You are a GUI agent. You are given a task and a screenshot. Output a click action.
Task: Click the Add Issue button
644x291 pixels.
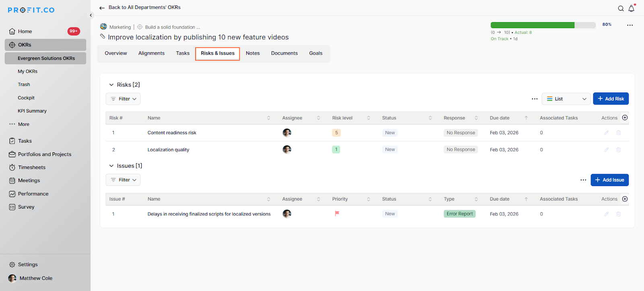point(609,180)
